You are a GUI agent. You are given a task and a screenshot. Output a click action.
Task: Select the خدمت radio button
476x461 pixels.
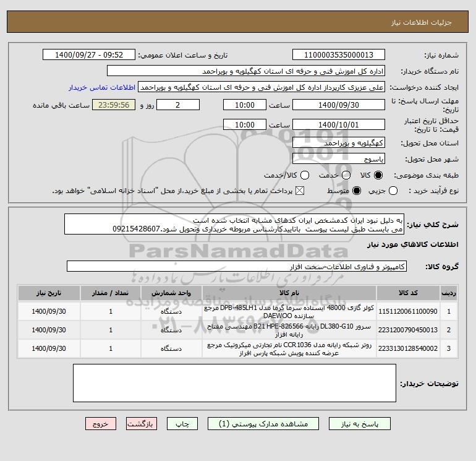pyautogui.click(x=346, y=175)
